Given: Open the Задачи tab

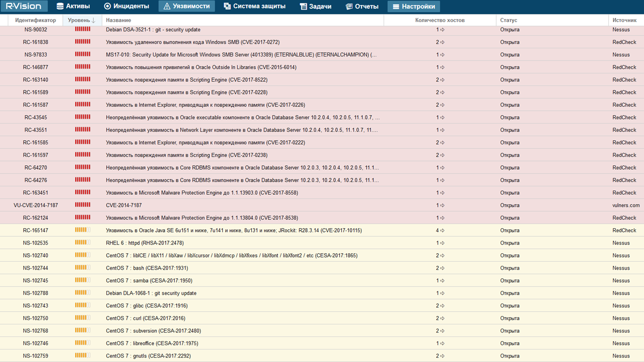Looking at the screenshot, I should (x=315, y=6).
